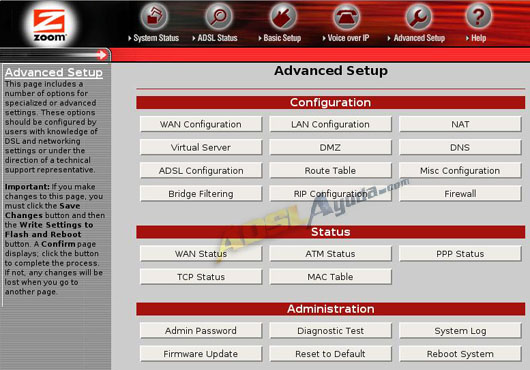
Task: Click the white arrow icon above the sidebar
Action: click(101, 55)
